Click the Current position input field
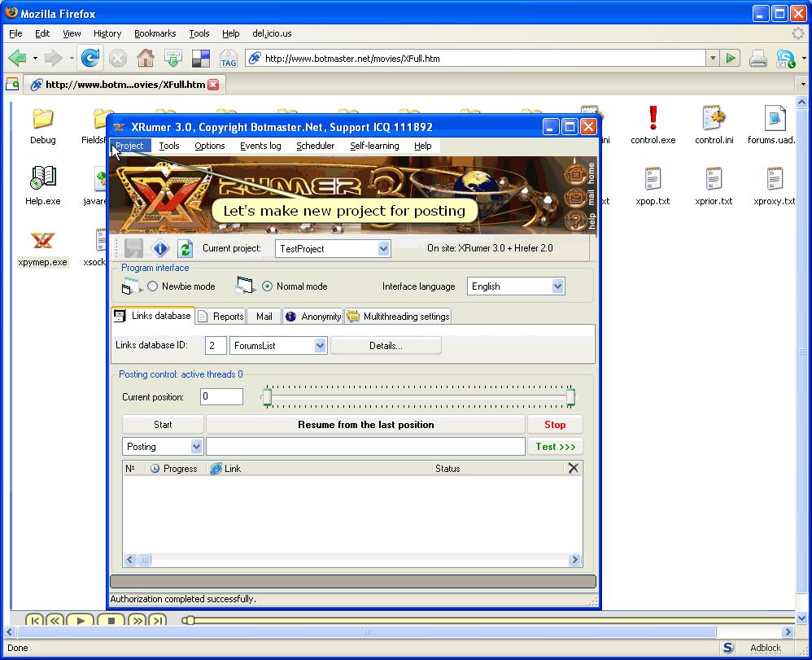This screenshot has width=812, height=660. (221, 397)
